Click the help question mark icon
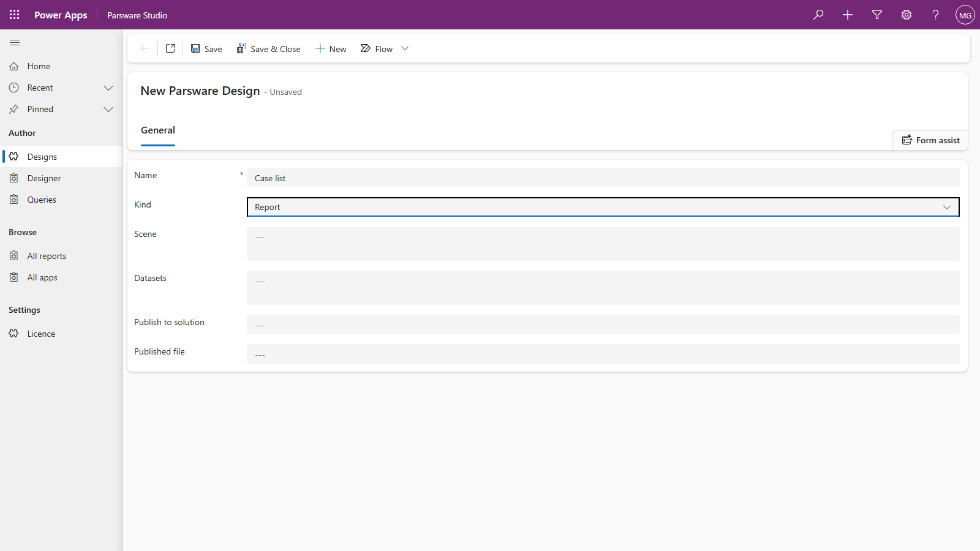This screenshot has width=980, height=551. 936,15
